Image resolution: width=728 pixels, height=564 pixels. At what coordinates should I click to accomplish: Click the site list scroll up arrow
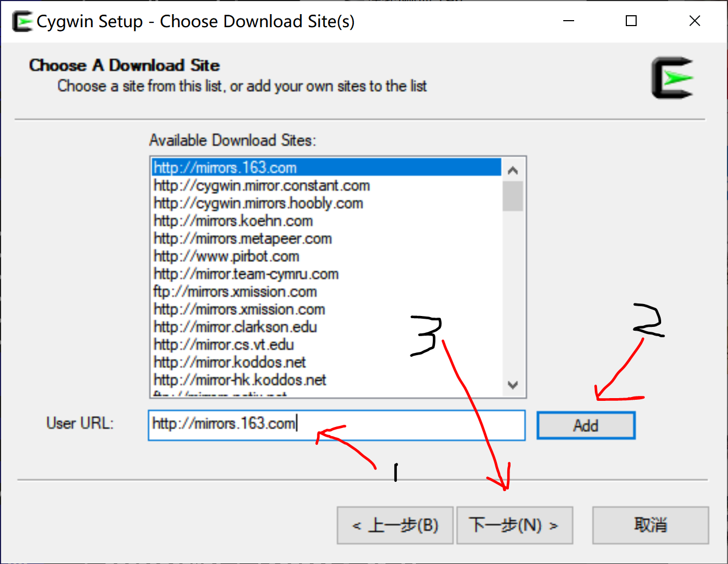pyautogui.click(x=513, y=170)
